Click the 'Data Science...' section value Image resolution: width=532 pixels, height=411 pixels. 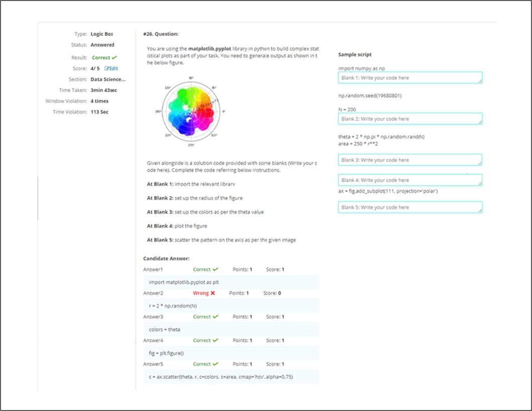tap(108, 79)
